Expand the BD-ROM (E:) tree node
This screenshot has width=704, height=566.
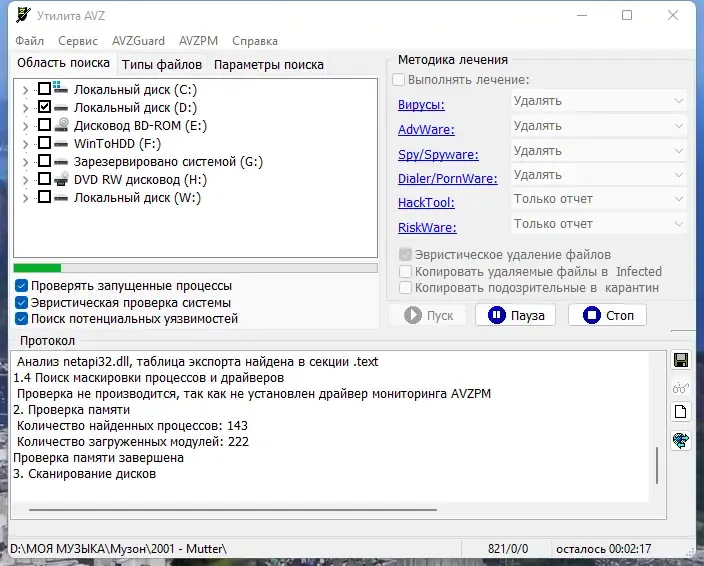[26, 126]
